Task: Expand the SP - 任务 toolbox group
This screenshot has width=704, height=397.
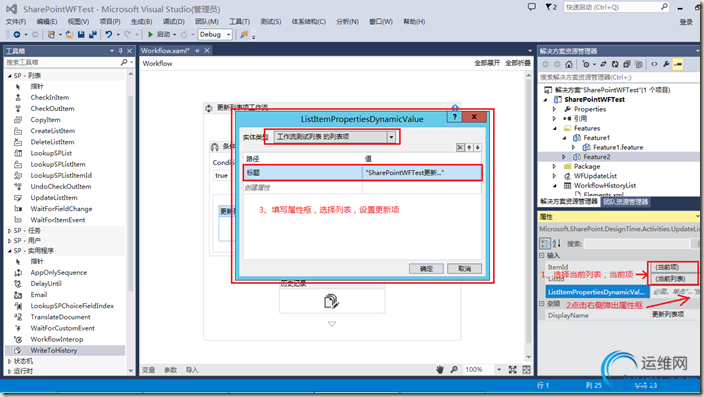Action: pyautogui.click(x=10, y=230)
